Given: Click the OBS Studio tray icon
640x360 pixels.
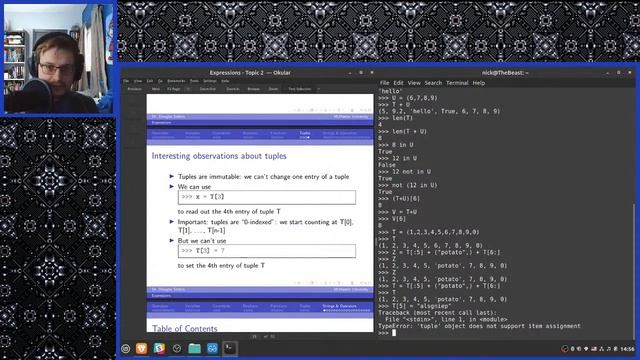Looking at the screenshot, I should 564,349.
